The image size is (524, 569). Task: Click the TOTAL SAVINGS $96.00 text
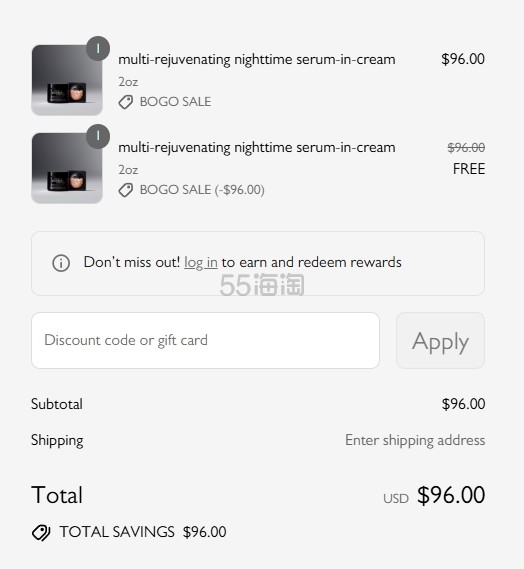tap(143, 532)
